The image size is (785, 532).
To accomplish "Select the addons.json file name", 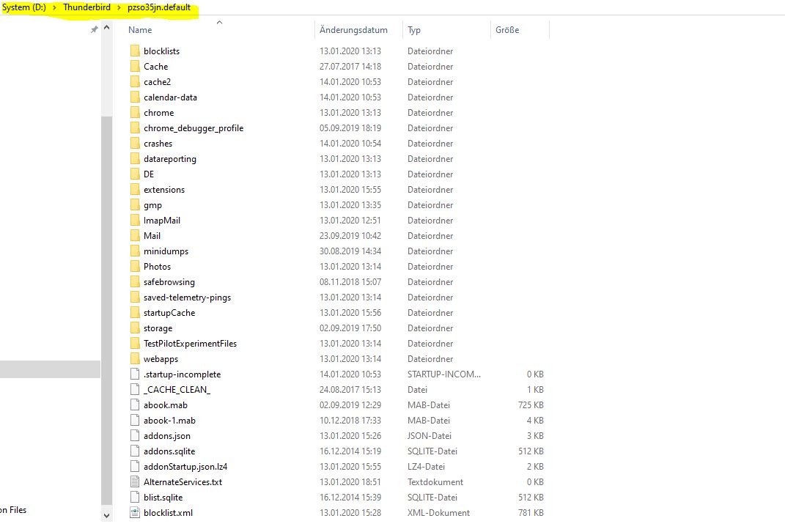I will click(167, 436).
